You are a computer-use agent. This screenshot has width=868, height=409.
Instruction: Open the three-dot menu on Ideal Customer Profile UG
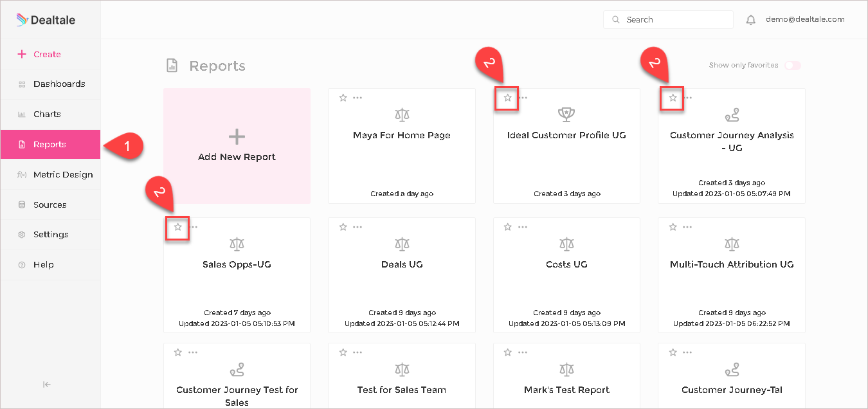coord(523,98)
